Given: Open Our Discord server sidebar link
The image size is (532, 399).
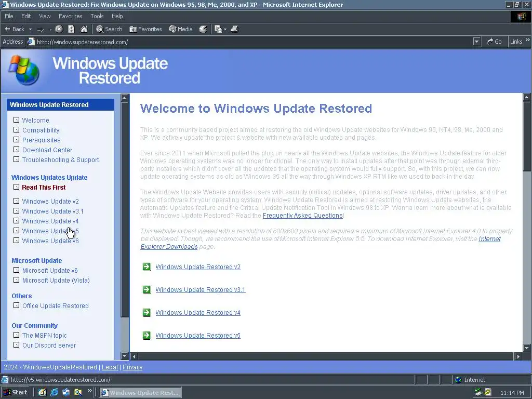Looking at the screenshot, I should click(x=49, y=345).
